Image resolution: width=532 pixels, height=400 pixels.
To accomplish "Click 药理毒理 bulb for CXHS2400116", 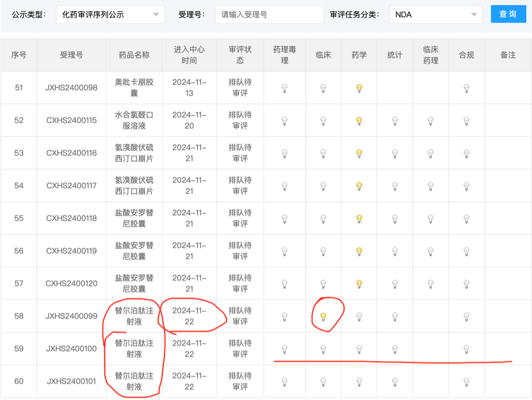I will [284, 154].
